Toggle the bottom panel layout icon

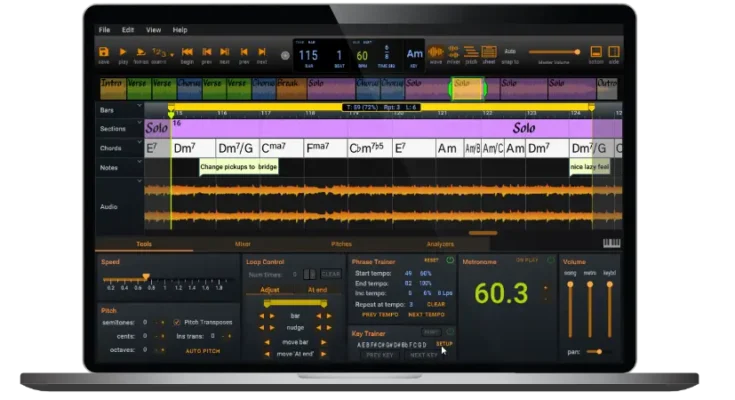pyautogui.click(x=596, y=52)
